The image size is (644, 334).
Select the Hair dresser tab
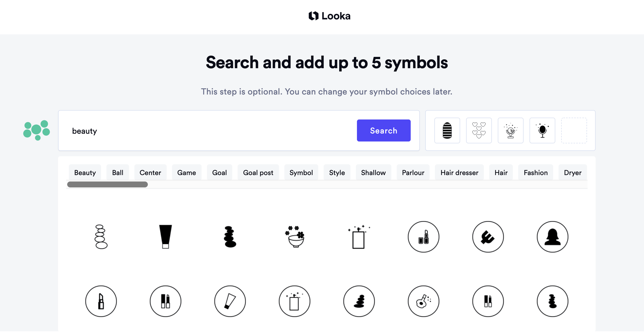point(459,172)
